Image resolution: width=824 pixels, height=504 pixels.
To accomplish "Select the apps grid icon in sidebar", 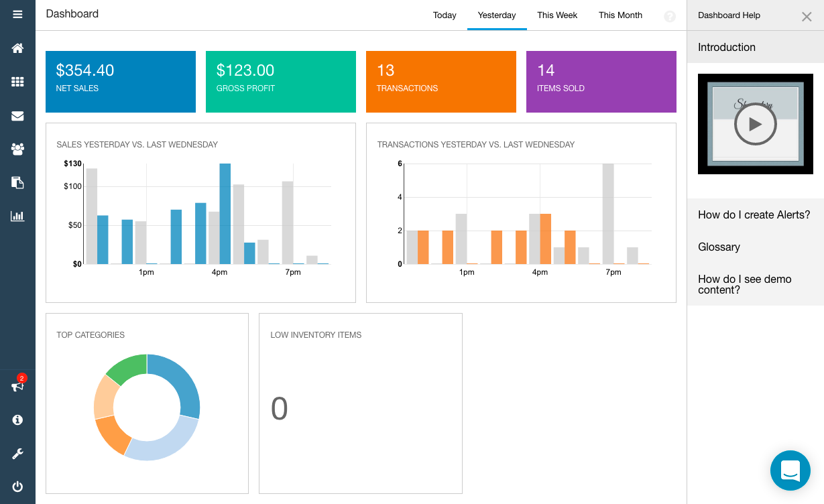I will point(17,82).
